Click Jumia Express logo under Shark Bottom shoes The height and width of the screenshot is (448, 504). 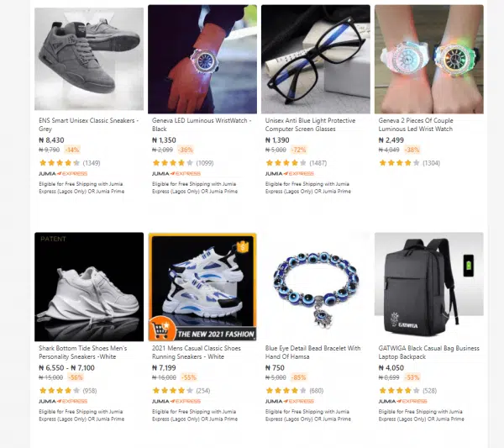tap(63, 402)
